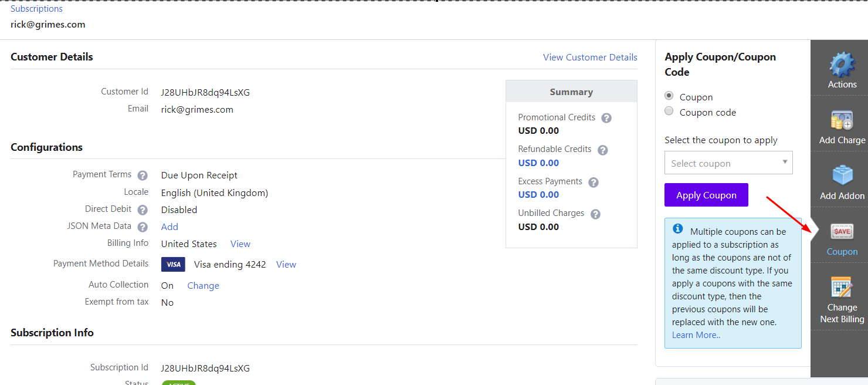This screenshot has width=868, height=385.
Task: Select the Coupon radio button
Action: [669, 96]
